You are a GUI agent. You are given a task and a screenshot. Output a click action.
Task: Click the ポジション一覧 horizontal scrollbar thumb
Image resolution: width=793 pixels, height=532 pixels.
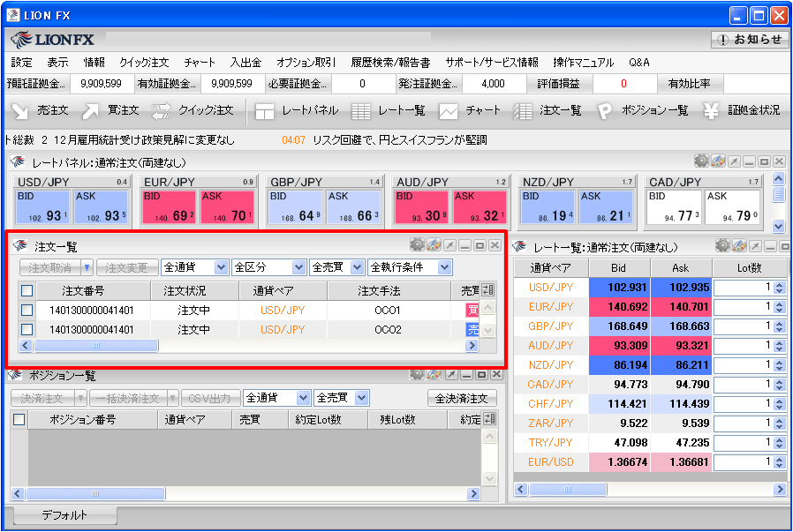coord(95,493)
